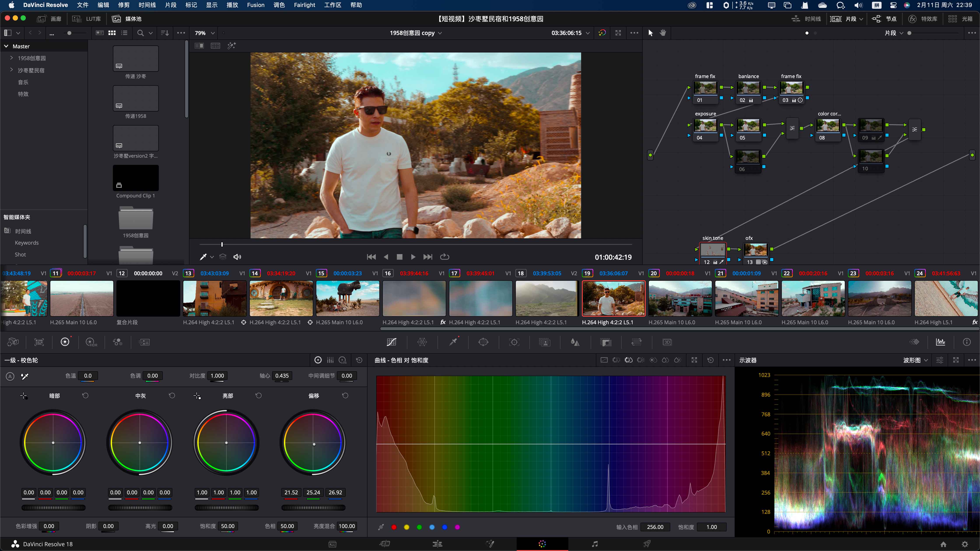Expand the 沙枣墅民宿 bin
Screen dimensions: 980x551
pyautogui.click(x=11, y=70)
